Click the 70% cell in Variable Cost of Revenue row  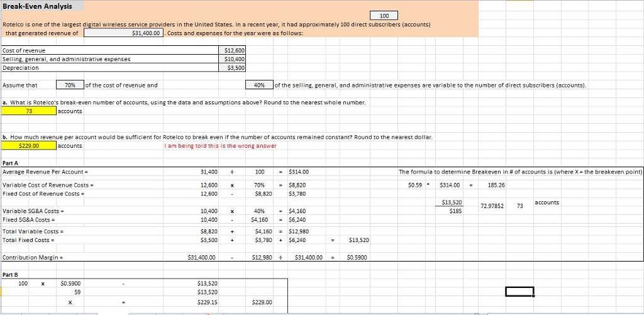[259, 185]
